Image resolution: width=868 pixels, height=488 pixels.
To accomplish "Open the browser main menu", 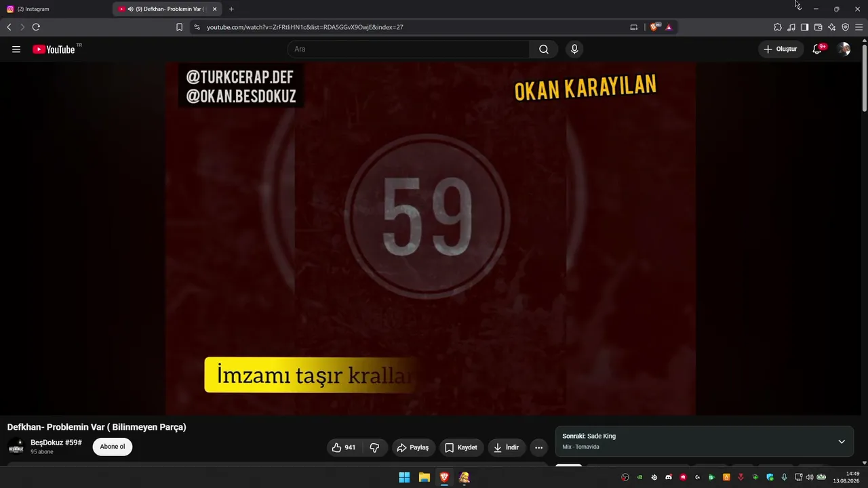I will pyautogui.click(x=859, y=27).
